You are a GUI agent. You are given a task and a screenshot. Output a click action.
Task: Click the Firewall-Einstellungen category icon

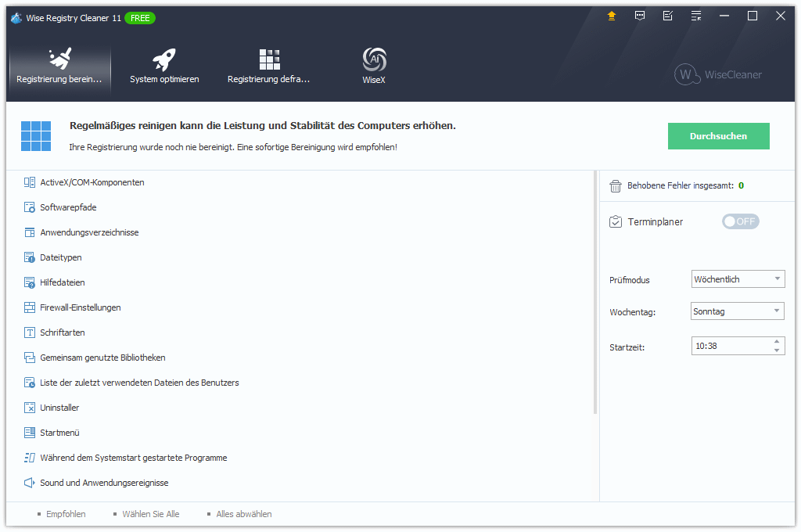pos(30,307)
